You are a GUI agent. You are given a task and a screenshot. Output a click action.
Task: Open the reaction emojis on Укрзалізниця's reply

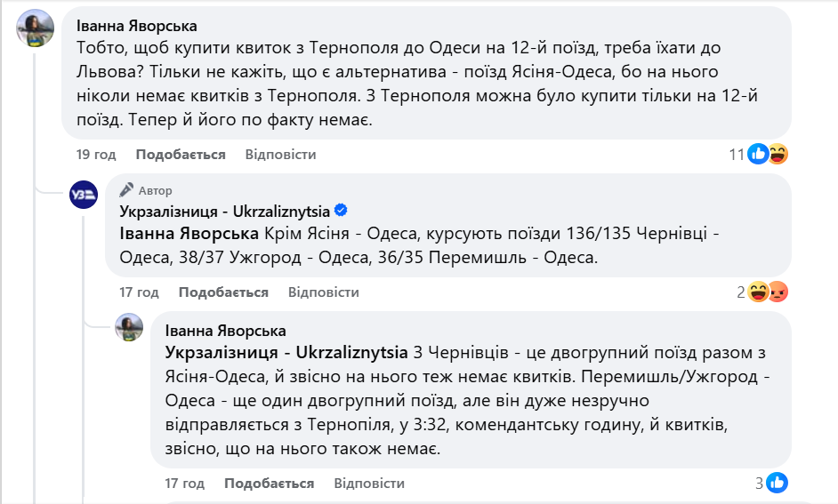tap(768, 292)
